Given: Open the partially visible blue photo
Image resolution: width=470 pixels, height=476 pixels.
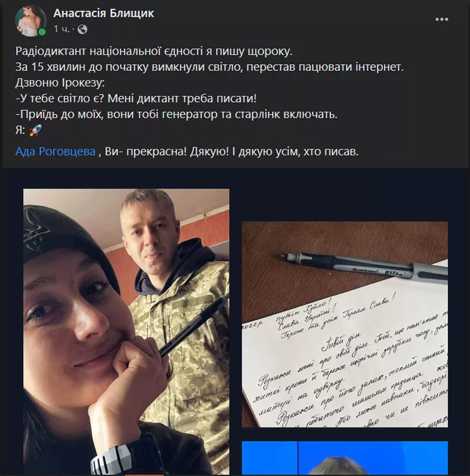Looking at the screenshot, I should [345, 458].
